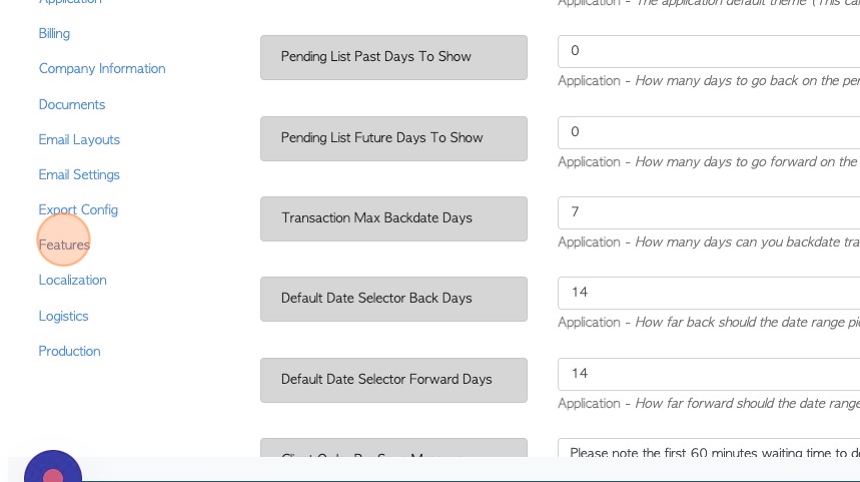Select Email Layouts in the sidebar

point(79,140)
